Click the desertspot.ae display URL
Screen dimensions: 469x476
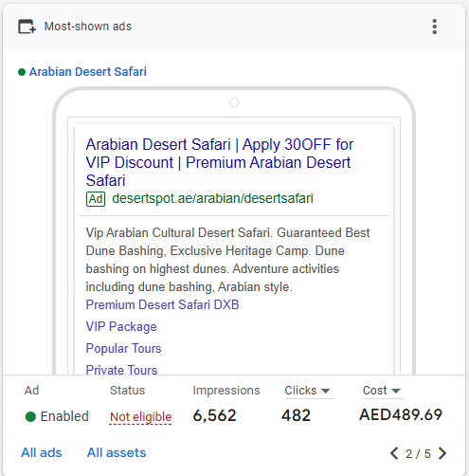(212, 198)
